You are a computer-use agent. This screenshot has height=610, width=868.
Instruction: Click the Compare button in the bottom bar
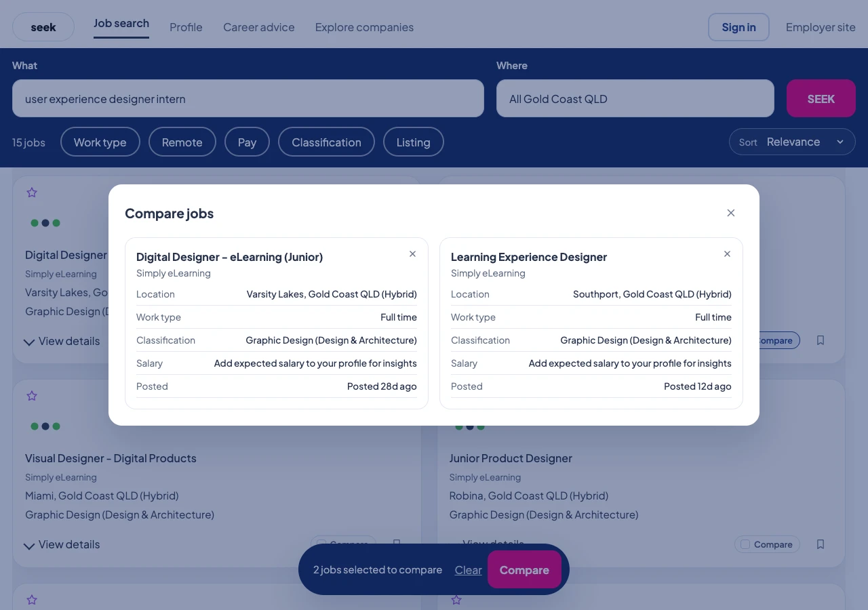(524, 570)
